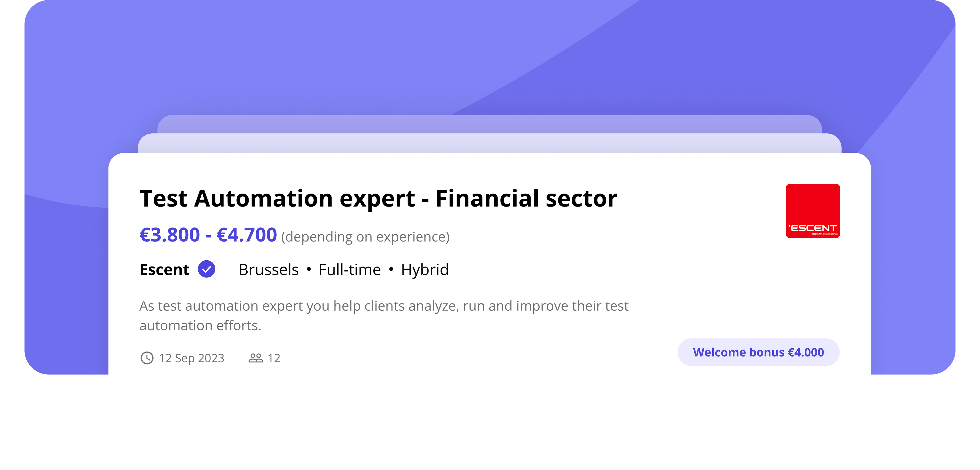Click the applicant count number 12
Image resolution: width=980 pixels, height=470 pixels.
pyautogui.click(x=274, y=358)
